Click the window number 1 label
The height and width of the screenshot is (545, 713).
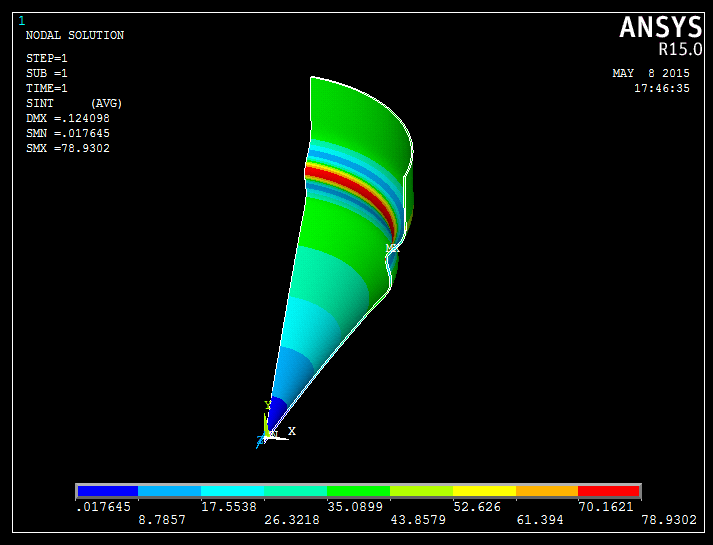(22, 21)
